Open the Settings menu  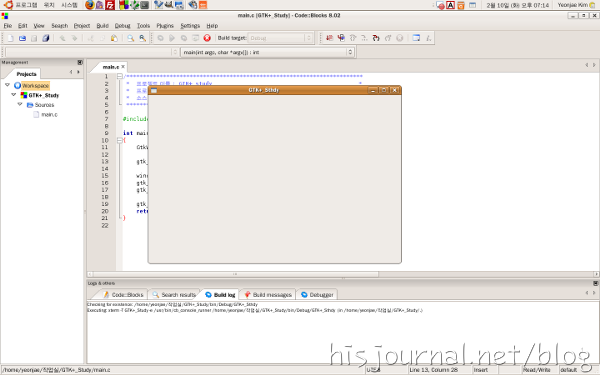pos(190,26)
